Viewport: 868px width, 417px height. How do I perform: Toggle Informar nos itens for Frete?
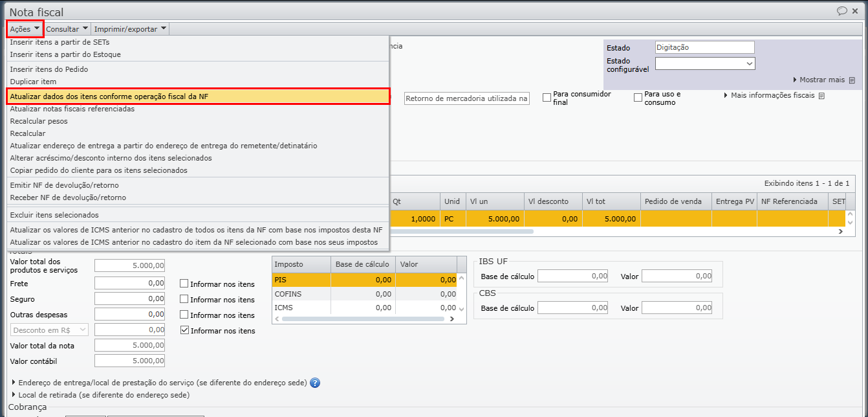(x=184, y=284)
